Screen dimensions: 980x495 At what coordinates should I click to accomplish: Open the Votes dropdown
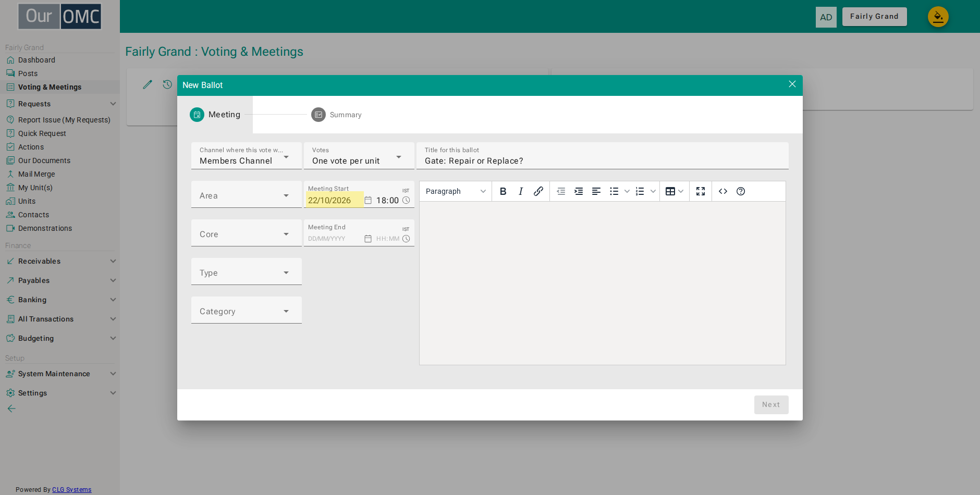tap(359, 156)
